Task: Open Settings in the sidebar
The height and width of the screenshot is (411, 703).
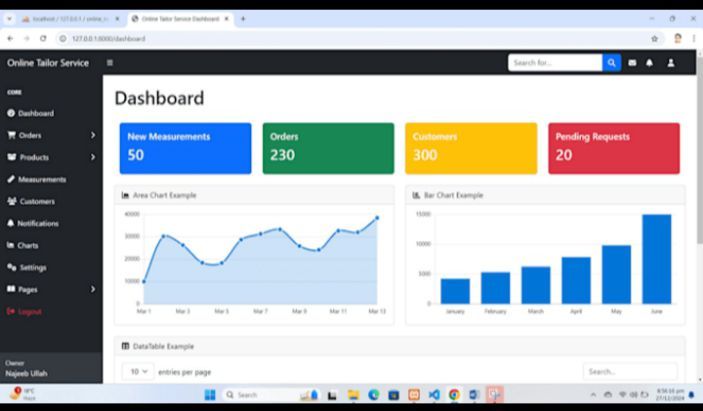Action: pos(32,267)
